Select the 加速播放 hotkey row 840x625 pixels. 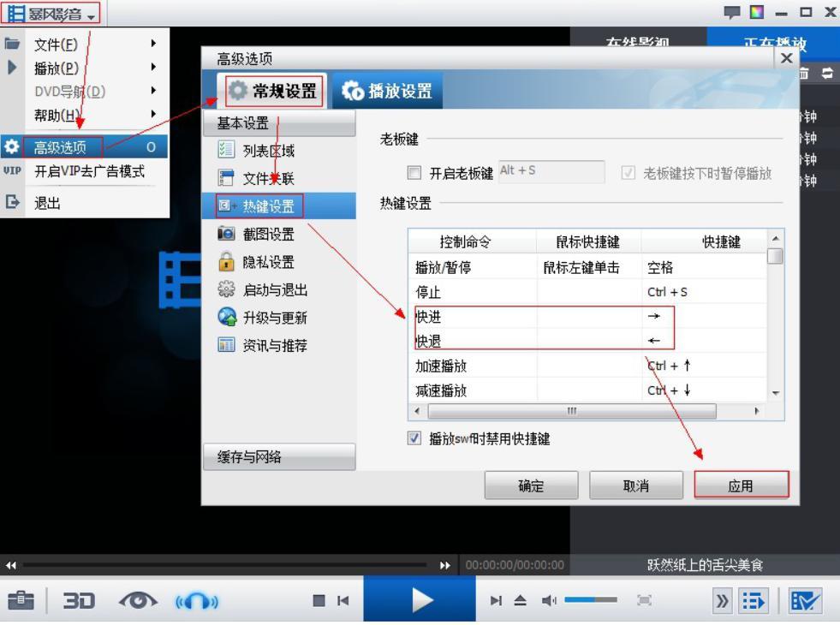coord(587,366)
